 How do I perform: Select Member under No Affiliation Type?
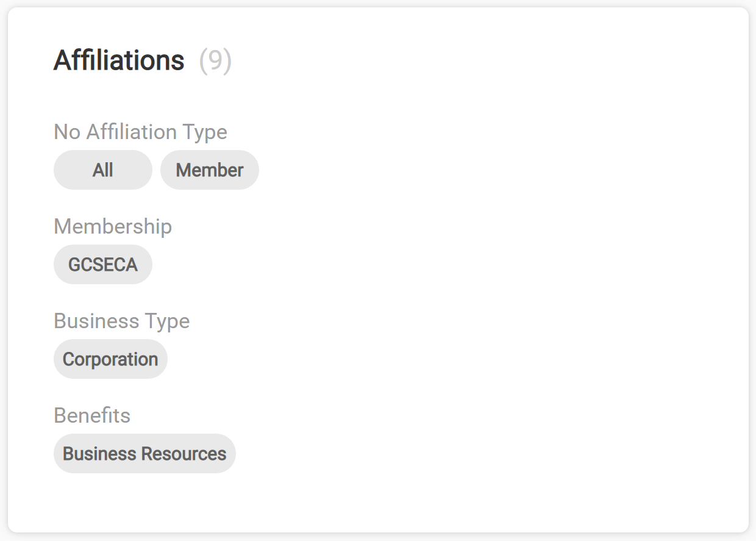(x=210, y=170)
